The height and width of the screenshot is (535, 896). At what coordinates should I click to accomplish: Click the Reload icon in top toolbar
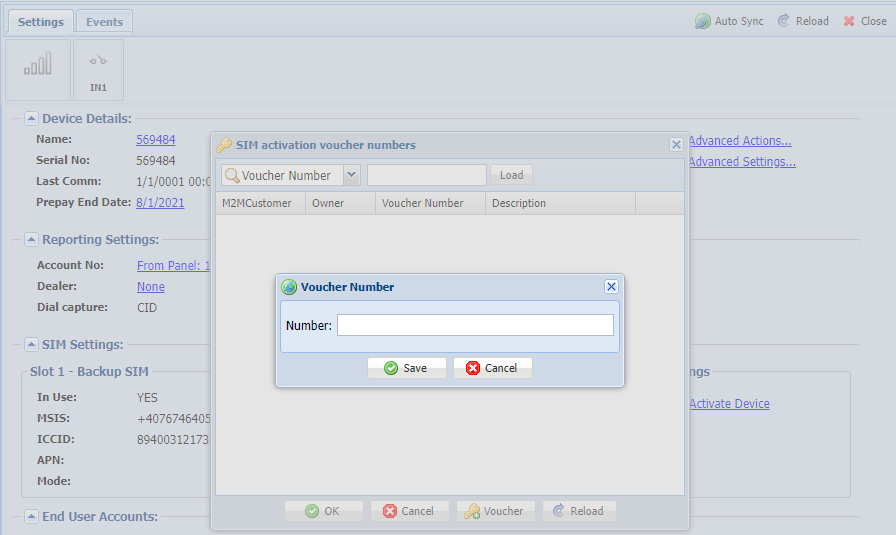pyautogui.click(x=783, y=21)
